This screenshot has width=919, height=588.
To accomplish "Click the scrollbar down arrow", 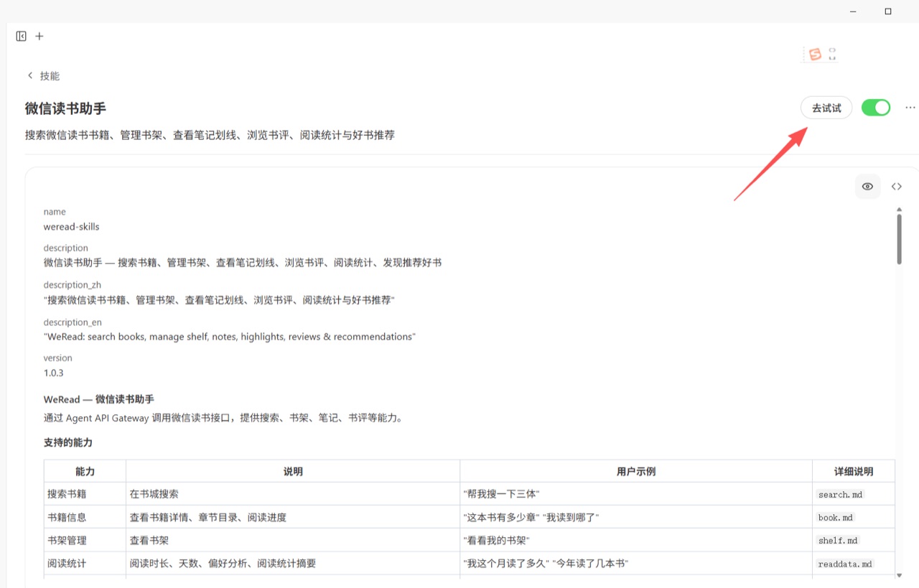I will (899, 575).
